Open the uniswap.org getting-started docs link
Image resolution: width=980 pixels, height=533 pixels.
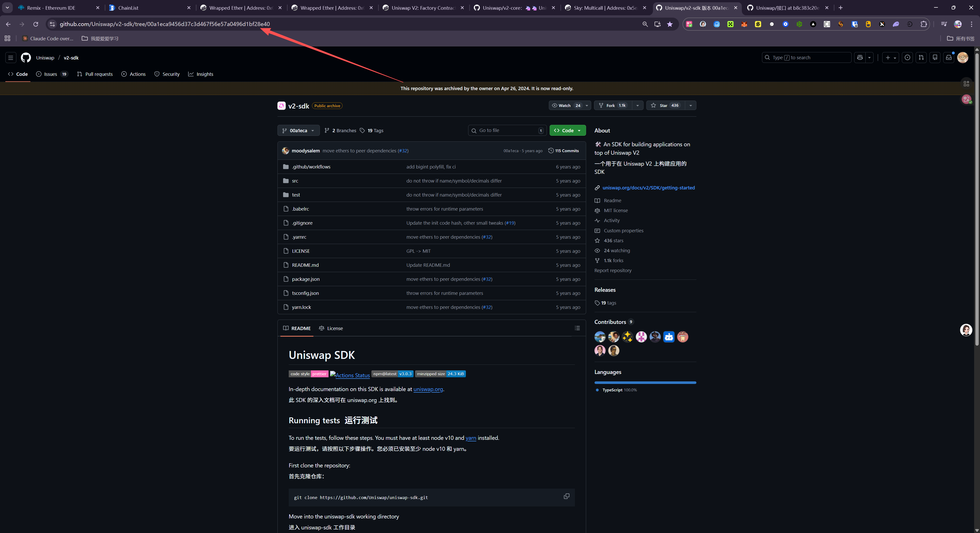coord(648,188)
